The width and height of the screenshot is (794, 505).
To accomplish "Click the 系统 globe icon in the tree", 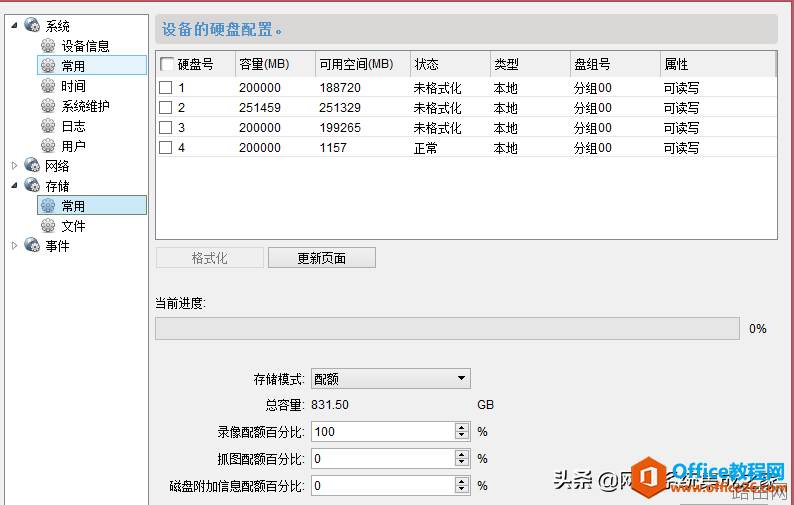I will point(32,25).
